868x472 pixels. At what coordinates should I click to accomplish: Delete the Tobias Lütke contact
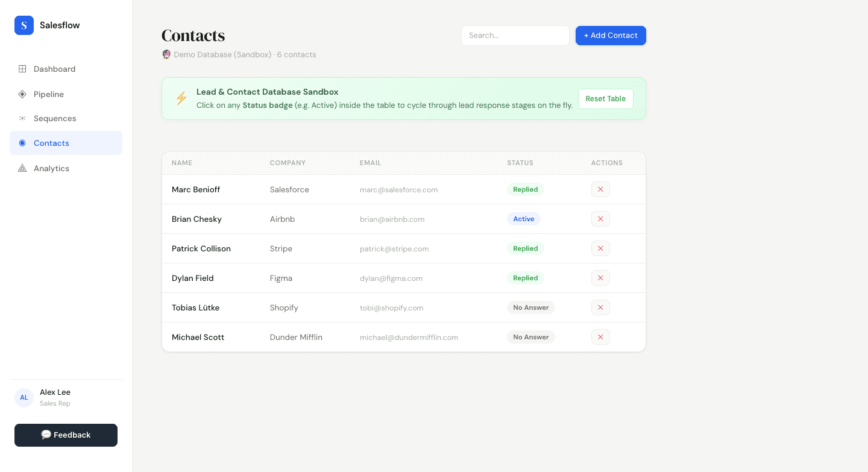pos(600,307)
